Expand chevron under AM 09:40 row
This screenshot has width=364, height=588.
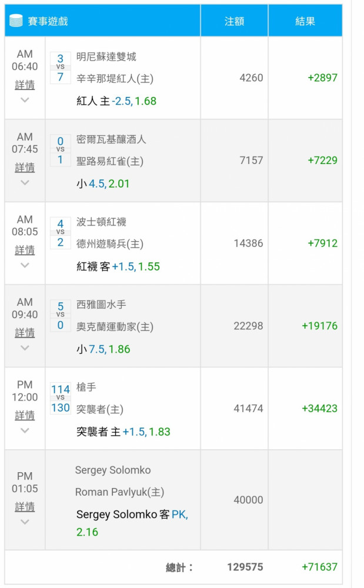(25, 348)
